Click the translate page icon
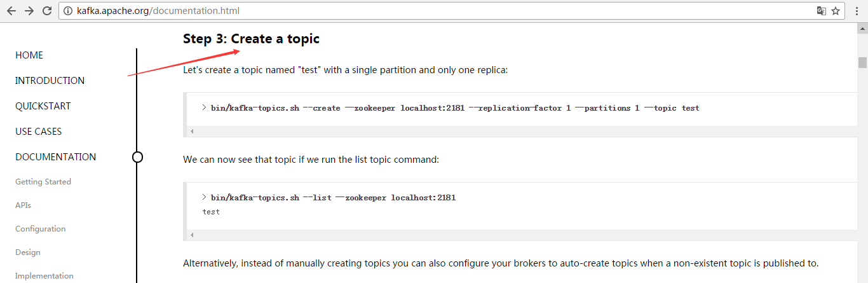The image size is (868, 283). pyautogui.click(x=821, y=11)
